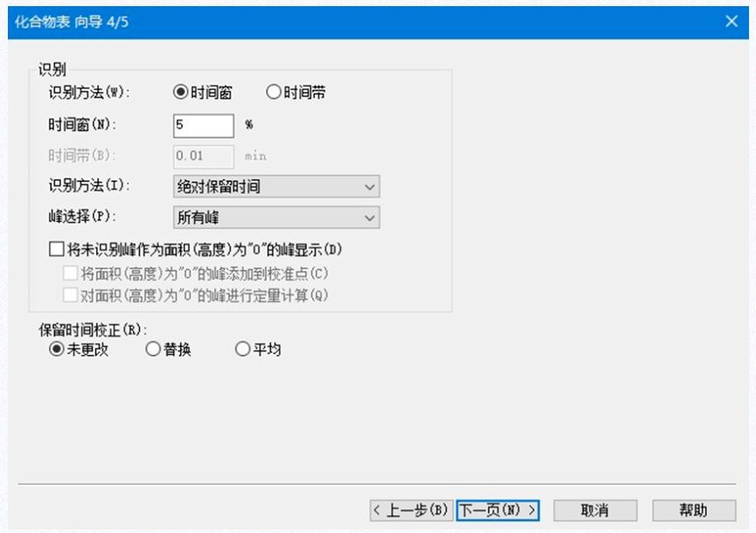Click the arrow on the 绝对保留时间 dropdown
This screenshot has width=756, height=533.
pyautogui.click(x=370, y=186)
